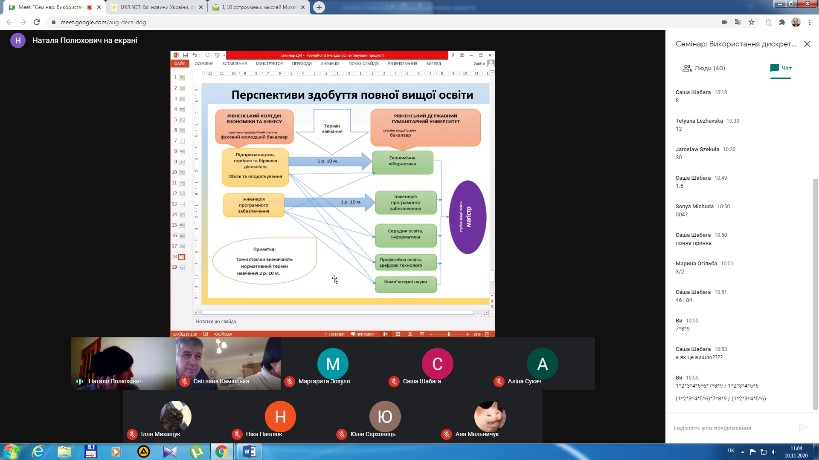This screenshot has height=460, width=819.
Task: Open Microsoft Word on the taskbar
Action: pos(249,451)
